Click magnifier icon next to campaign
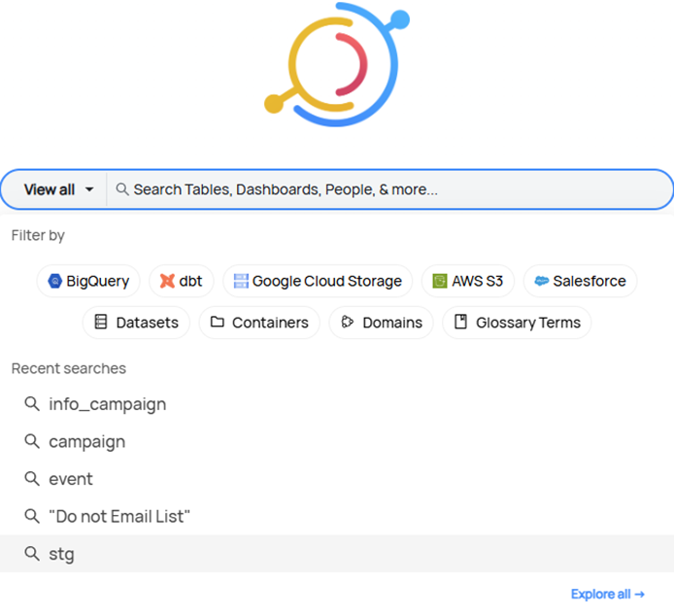 pyautogui.click(x=32, y=441)
